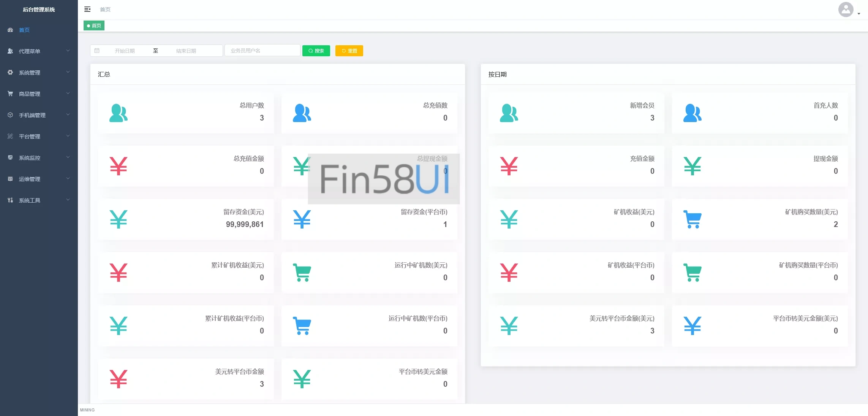Click the 开始日期 date field
This screenshot has width=868, height=416.
(125, 51)
